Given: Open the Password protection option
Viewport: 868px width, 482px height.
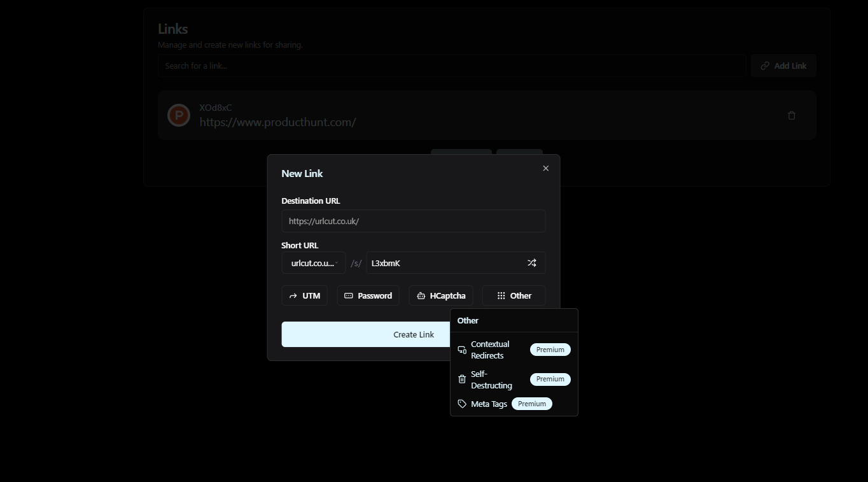Looking at the screenshot, I should [368, 295].
